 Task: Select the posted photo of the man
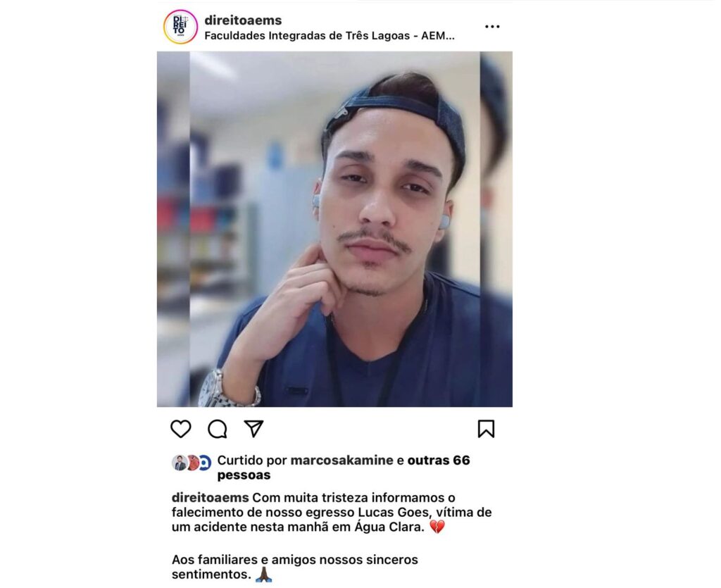pyautogui.click(x=334, y=229)
